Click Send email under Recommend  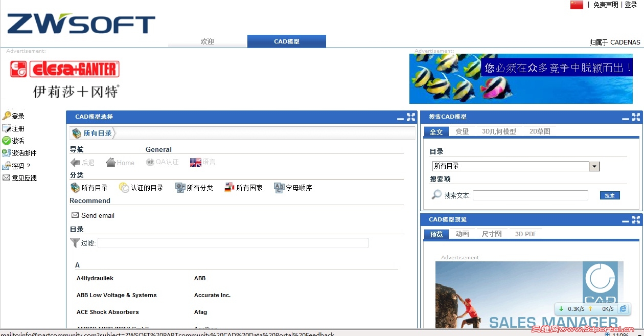(x=93, y=215)
